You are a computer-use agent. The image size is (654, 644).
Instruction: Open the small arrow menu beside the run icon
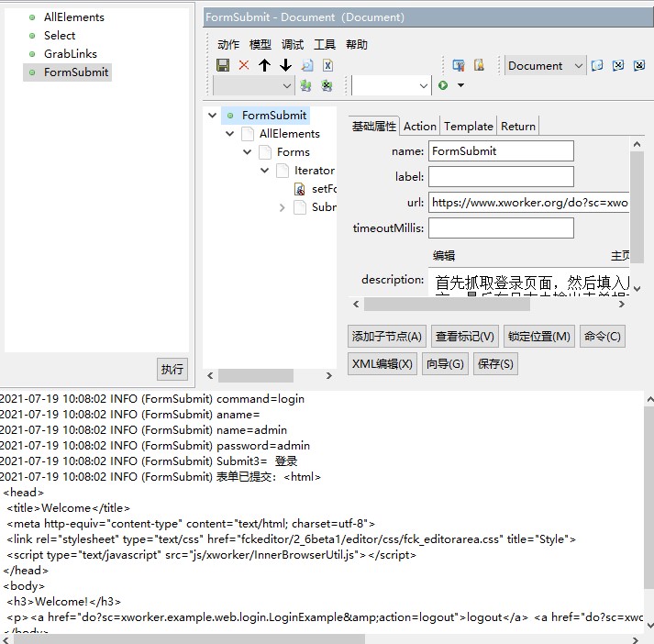pyautogui.click(x=460, y=85)
